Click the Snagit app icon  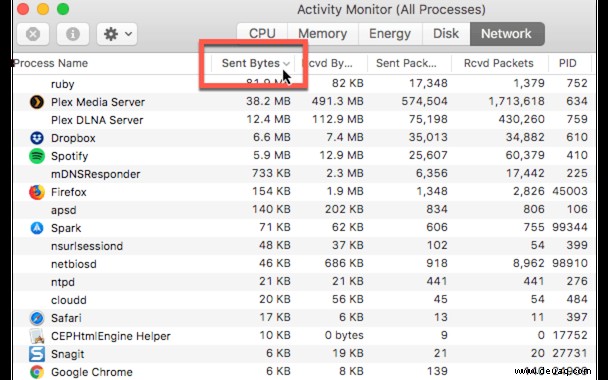[x=37, y=354]
